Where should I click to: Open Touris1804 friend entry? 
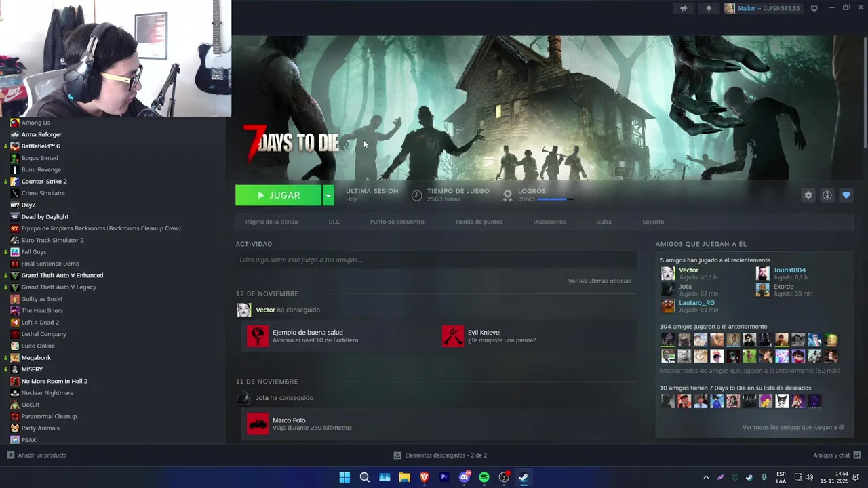coord(789,270)
